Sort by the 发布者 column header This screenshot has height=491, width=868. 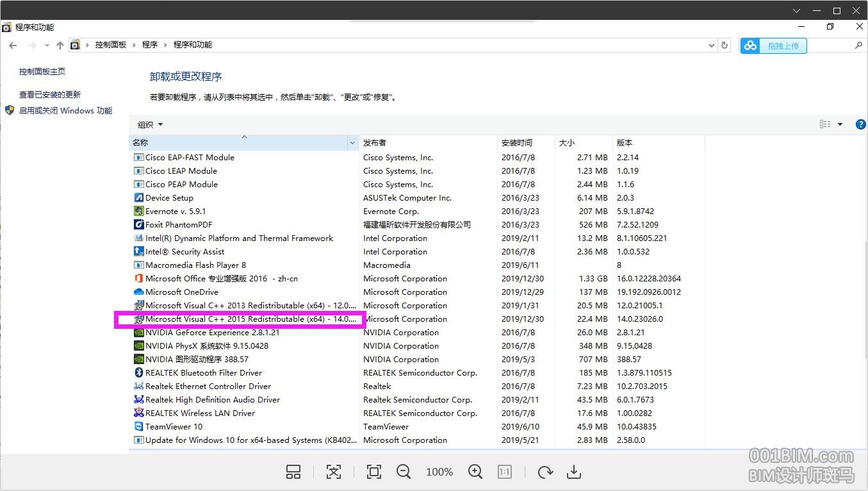point(428,142)
